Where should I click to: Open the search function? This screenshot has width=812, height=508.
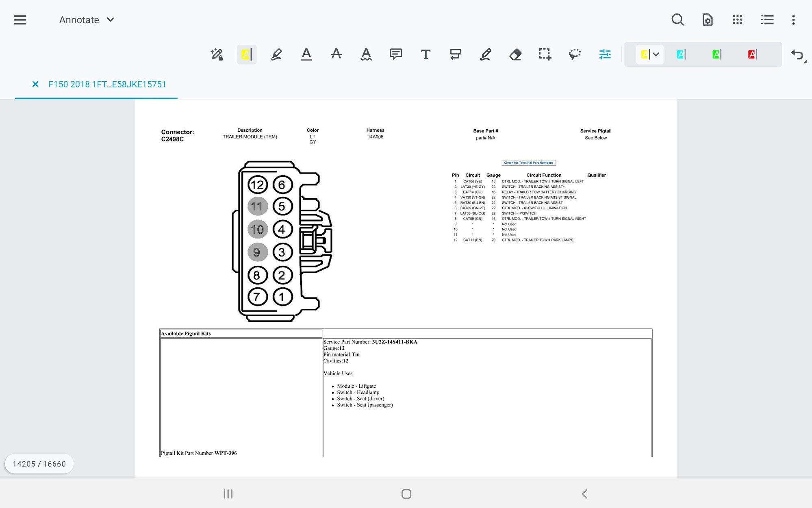pos(678,20)
